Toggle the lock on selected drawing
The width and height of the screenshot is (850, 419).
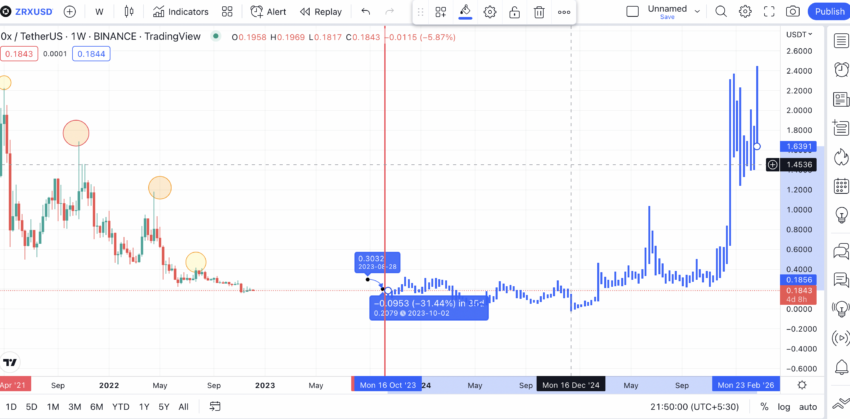click(514, 12)
